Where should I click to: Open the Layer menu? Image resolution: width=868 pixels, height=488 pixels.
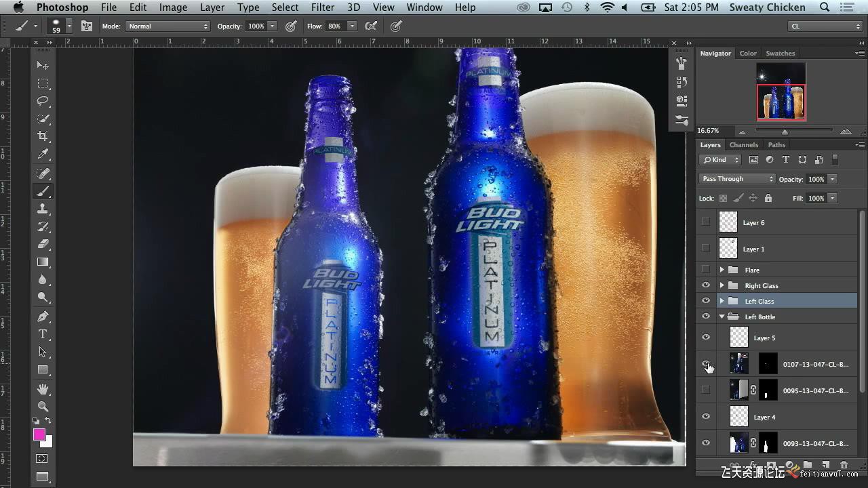[212, 7]
